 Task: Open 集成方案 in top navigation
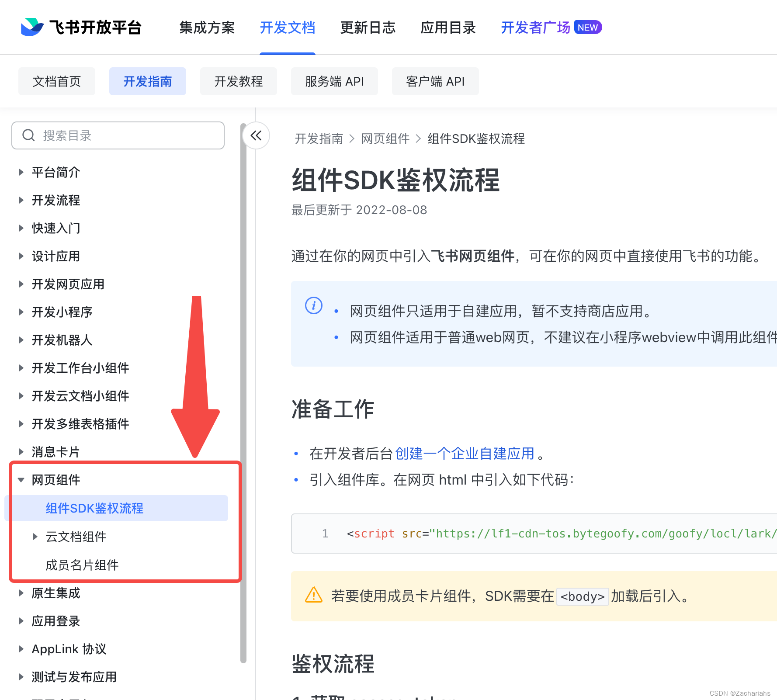point(207,28)
